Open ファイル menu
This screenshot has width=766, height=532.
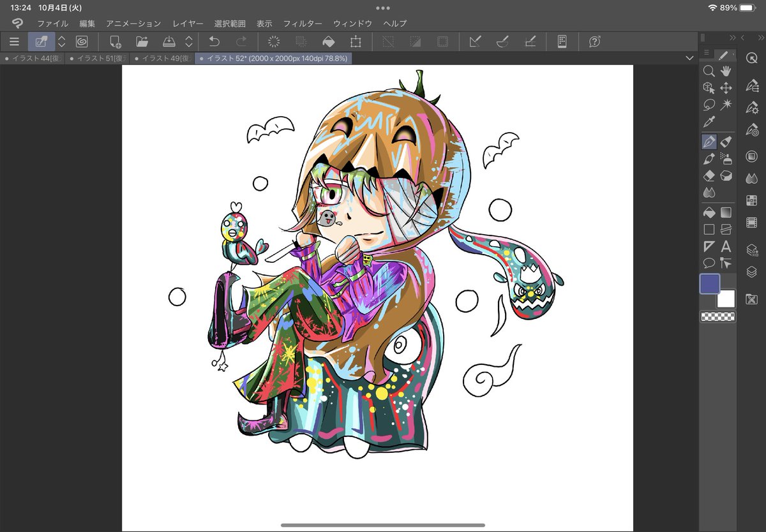52,24
